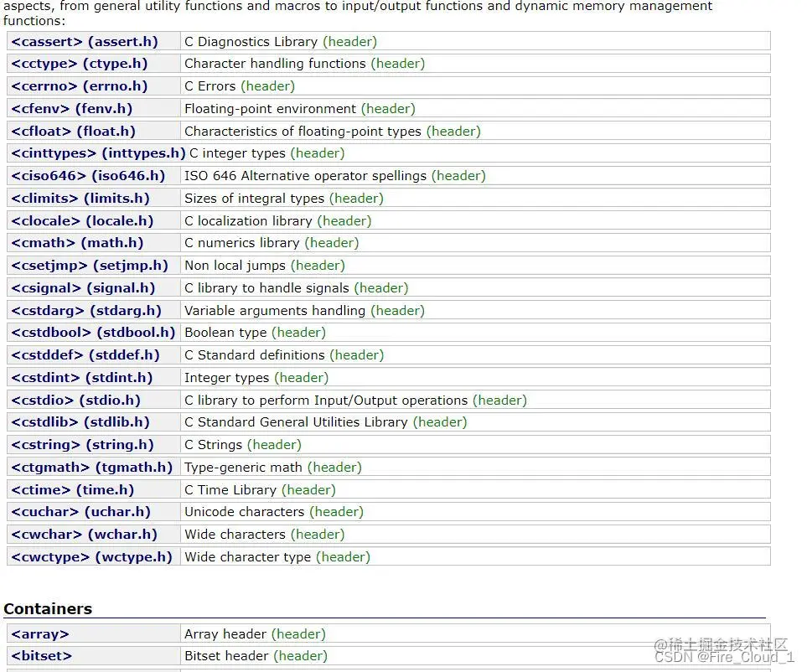Image resolution: width=807 pixels, height=672 pixels.
Task: Open the <clocale> (locale.h) link
Action: click(82, 220)
